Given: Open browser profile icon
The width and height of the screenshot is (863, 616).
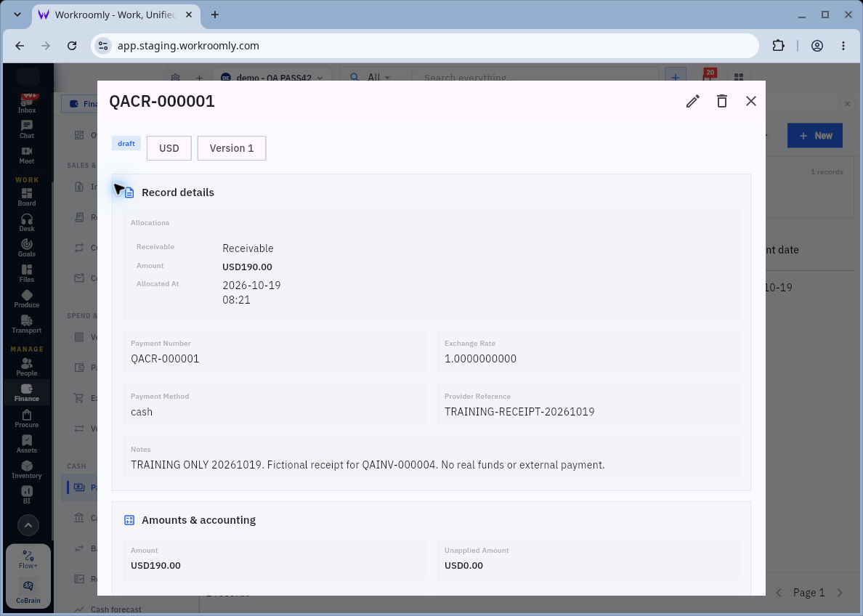Looking at the screenshot, I should [x=817, y=46].
